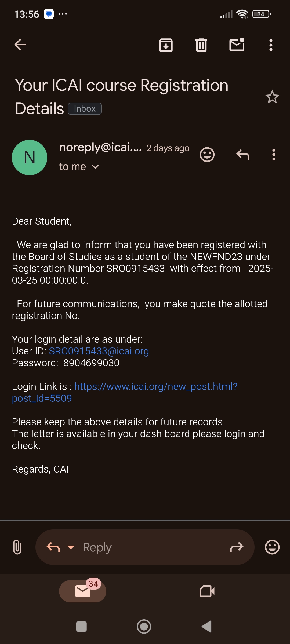Switch to the Mail tab
Viewport: 290px width, 644px height.
click(x=83, y=591)
